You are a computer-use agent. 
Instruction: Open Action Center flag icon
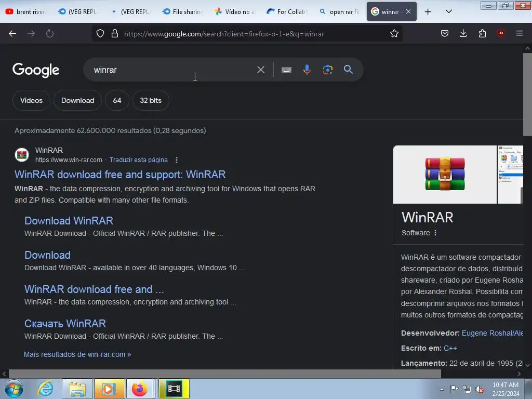tap(454, 389)
